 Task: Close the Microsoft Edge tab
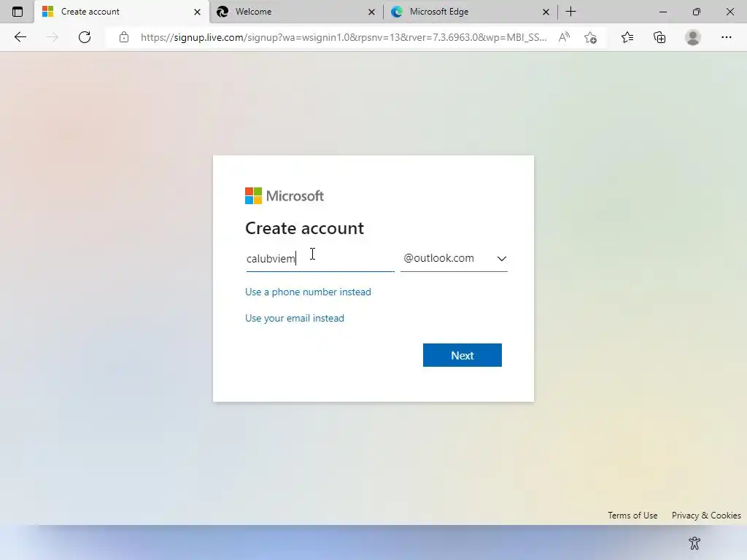point(546,12)
